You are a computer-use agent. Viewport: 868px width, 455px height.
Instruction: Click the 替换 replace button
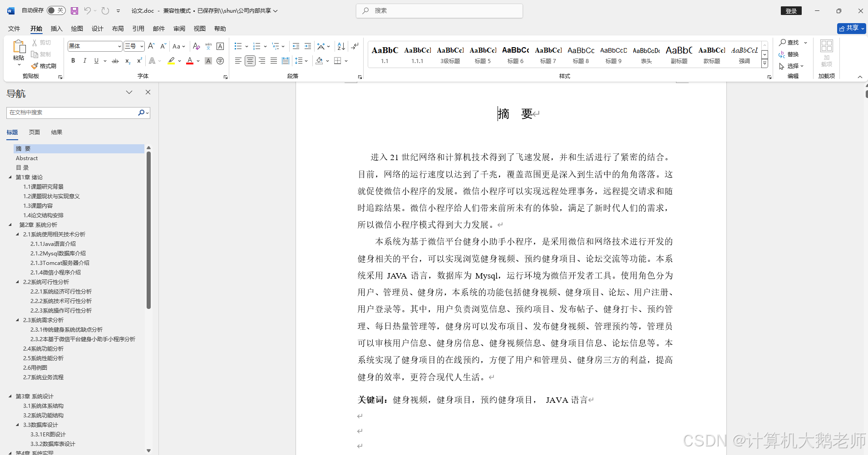click(x=789, y=54)
